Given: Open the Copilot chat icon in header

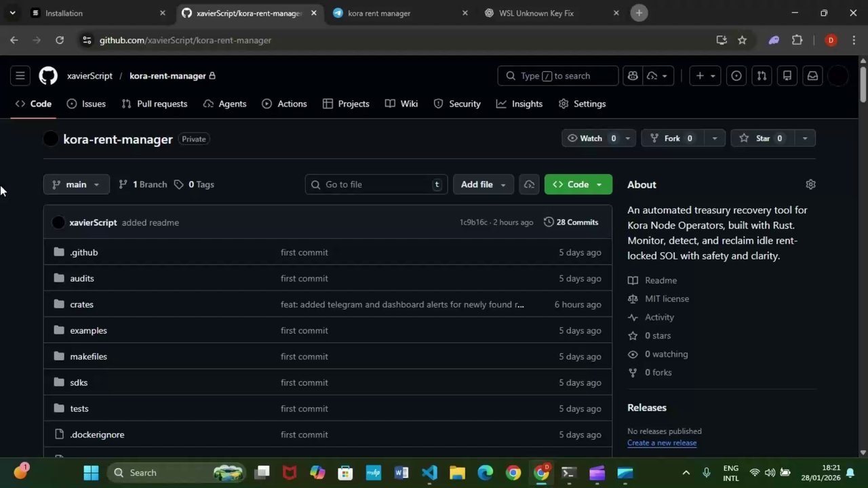Looking at the screenshot, I should coord(633,76).
